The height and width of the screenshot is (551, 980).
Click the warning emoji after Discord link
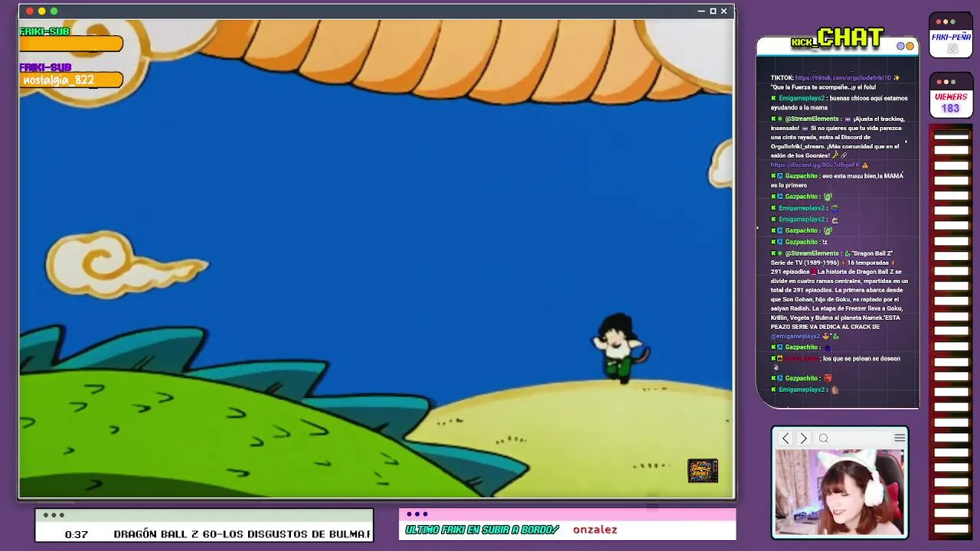tap(865, 165)
